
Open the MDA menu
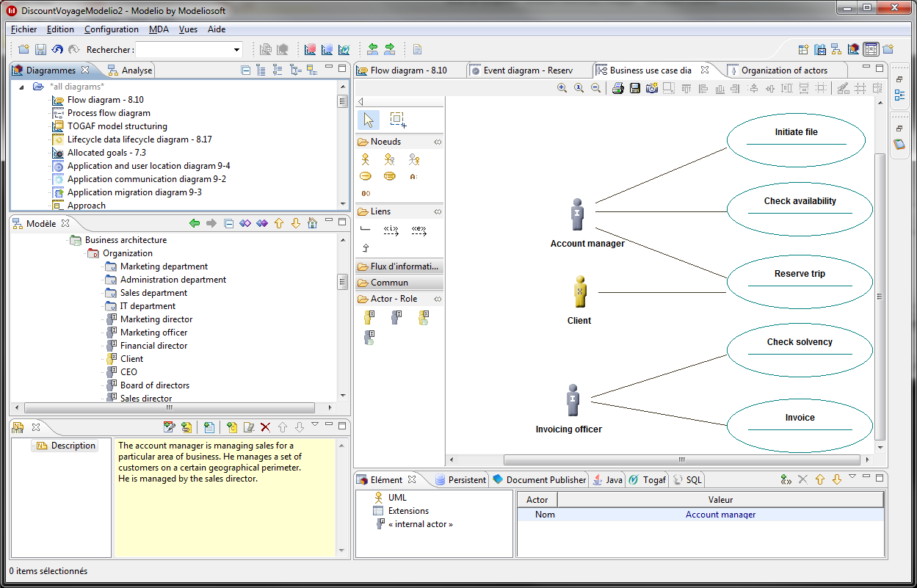point(159,29)
